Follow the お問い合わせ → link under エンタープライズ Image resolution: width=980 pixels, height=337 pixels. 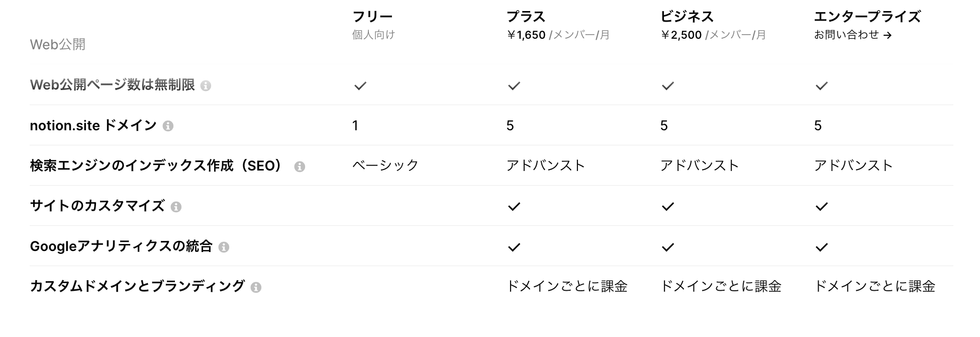pos(853,35)
